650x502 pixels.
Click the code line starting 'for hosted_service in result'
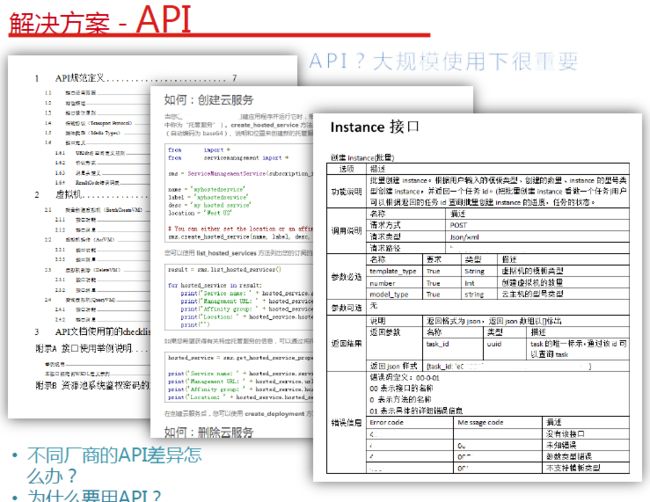click(x=215, y=285)
